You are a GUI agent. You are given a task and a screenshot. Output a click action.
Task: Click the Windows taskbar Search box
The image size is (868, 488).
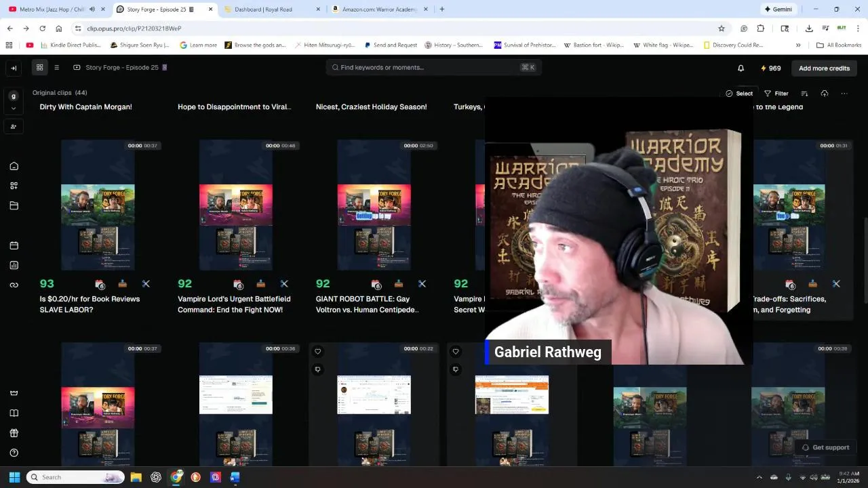75,477
